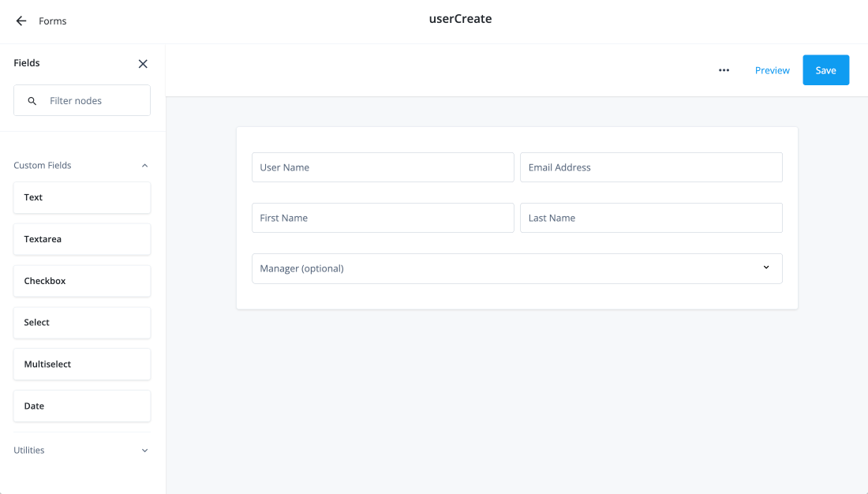Viewport: 868px width, 494px height.
Task: Click the Last Name input field
Action: [651, 218]
